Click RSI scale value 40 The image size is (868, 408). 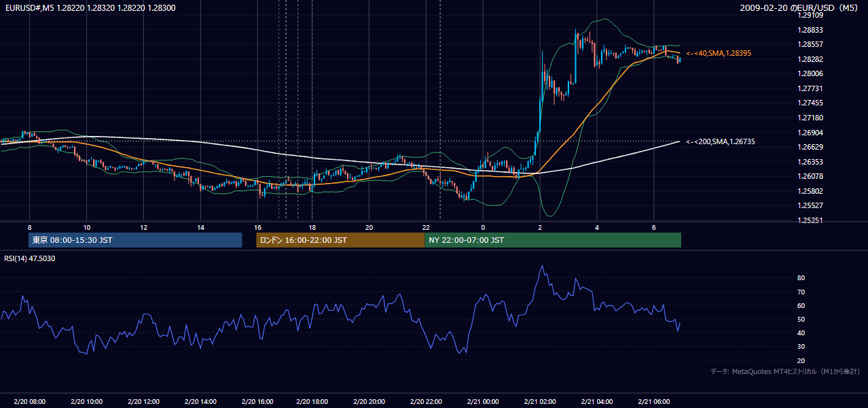[801, 333]
